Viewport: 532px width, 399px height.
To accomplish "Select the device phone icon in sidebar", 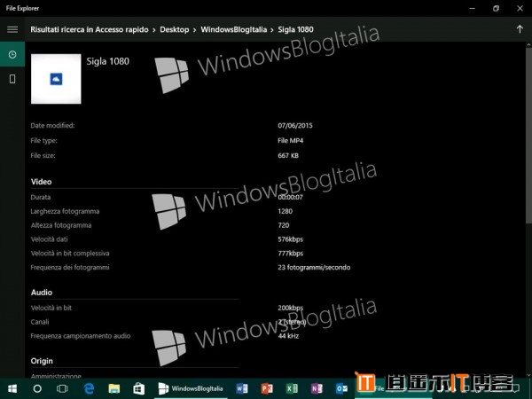I will 12,79.
